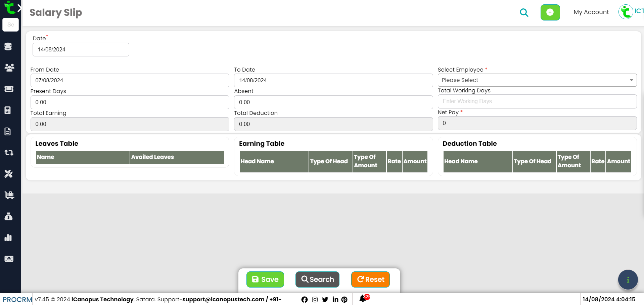Click the magnifier search icon in header
This screenshot has height=305, width=644.
pos(524,13)
